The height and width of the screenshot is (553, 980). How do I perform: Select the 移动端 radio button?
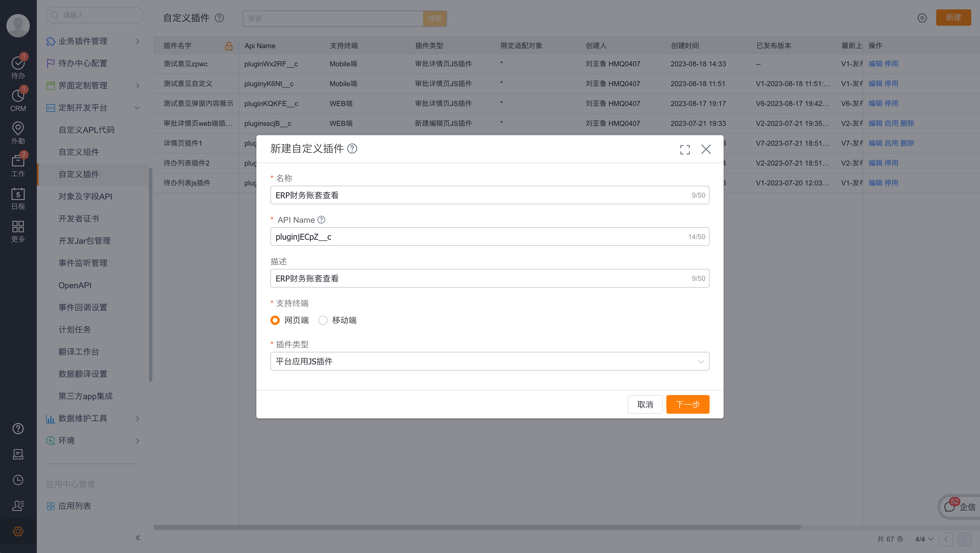pyautogui.click(x=323, y=320)
